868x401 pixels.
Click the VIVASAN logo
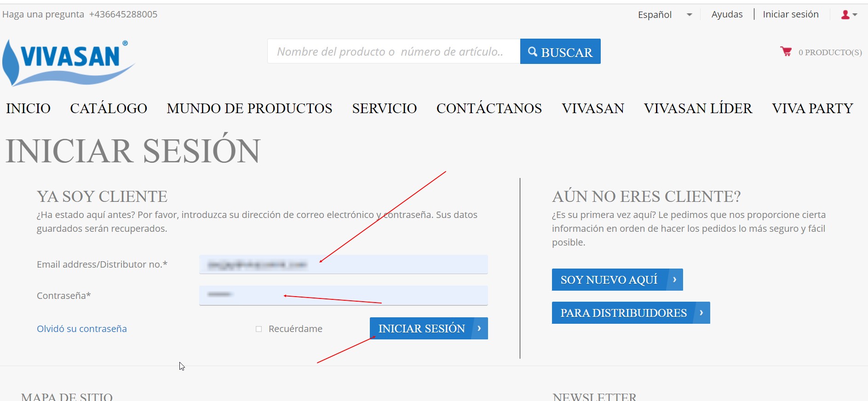[x=69, y=63]
